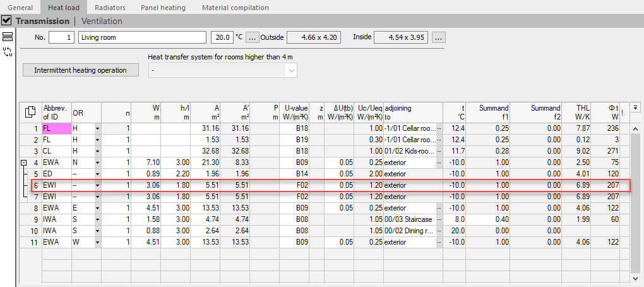Open orientation dropdown for row 1 FL
This screenshot has height=287, width=644.
pos(97,129)
